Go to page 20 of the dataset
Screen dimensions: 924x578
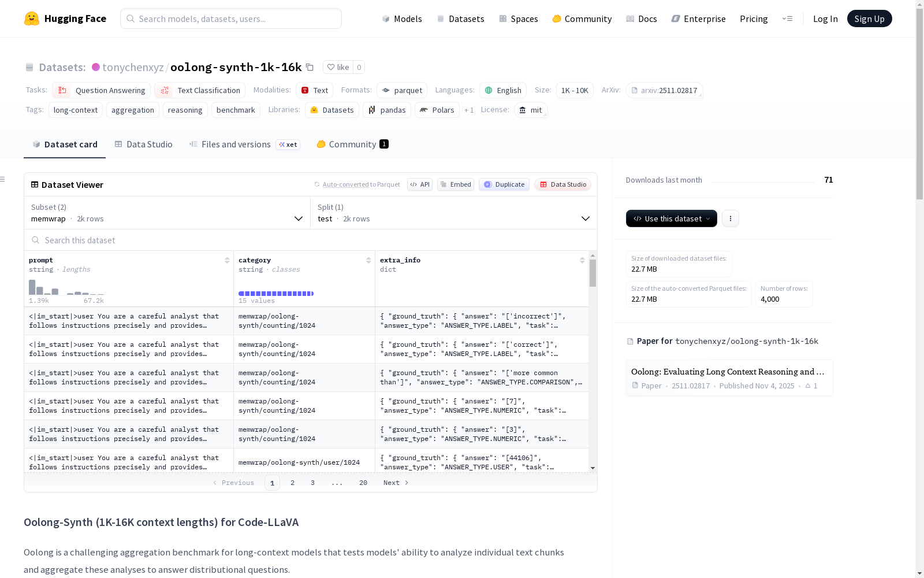[363, 483]
